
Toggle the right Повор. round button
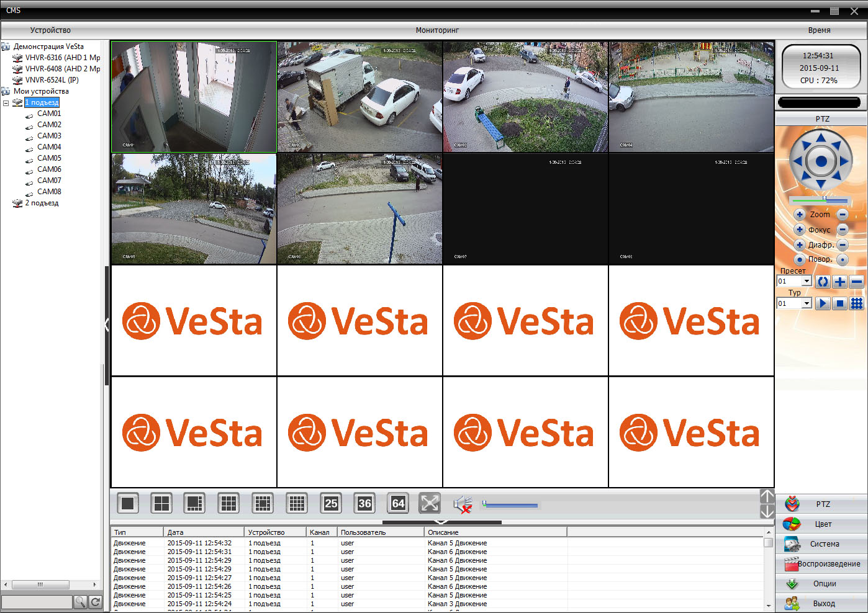tap(843, 259)
